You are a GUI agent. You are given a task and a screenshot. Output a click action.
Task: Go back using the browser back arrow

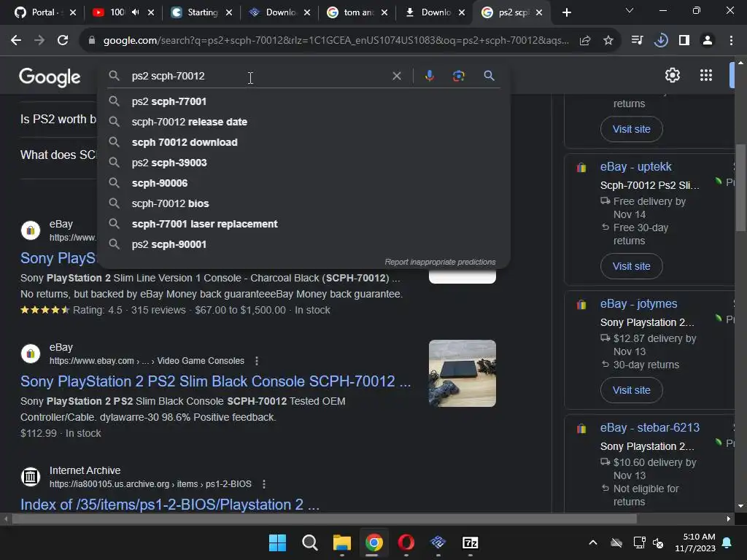(x=16, y=41)
